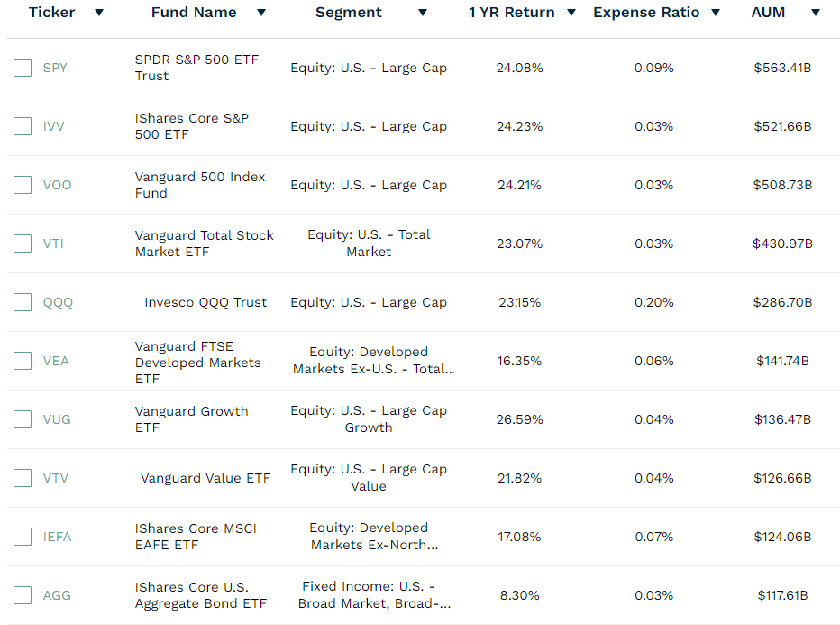Check the SPY row checkbox

[23, 68]
